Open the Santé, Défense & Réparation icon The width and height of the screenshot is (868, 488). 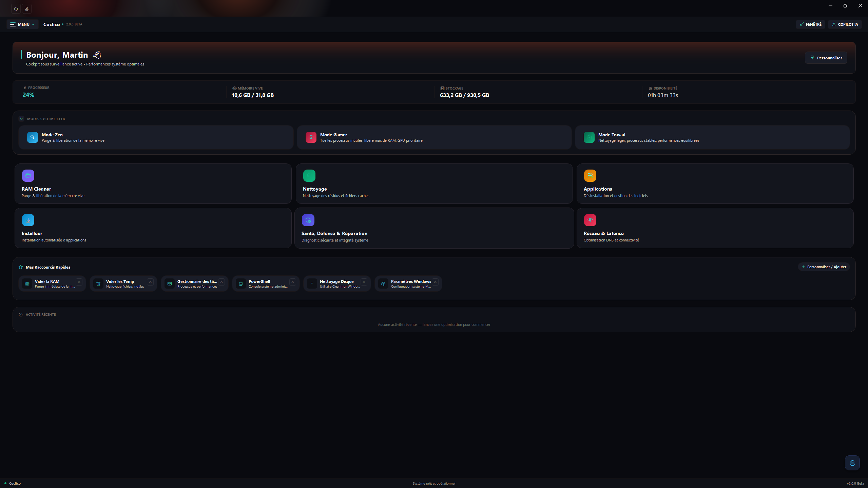point(308,220)
